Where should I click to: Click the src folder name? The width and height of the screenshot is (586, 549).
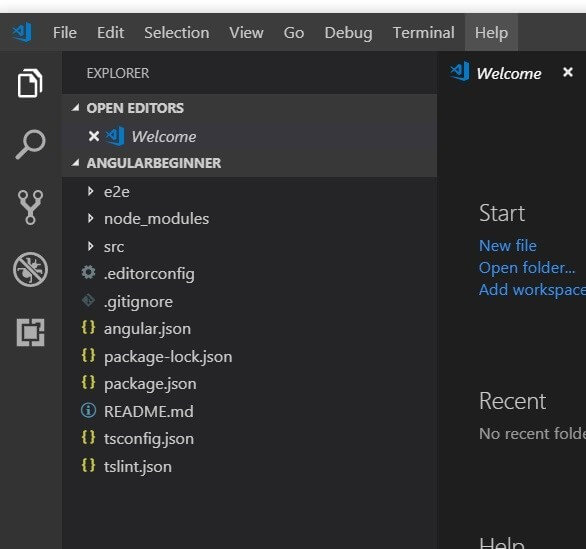coord(114,247)
